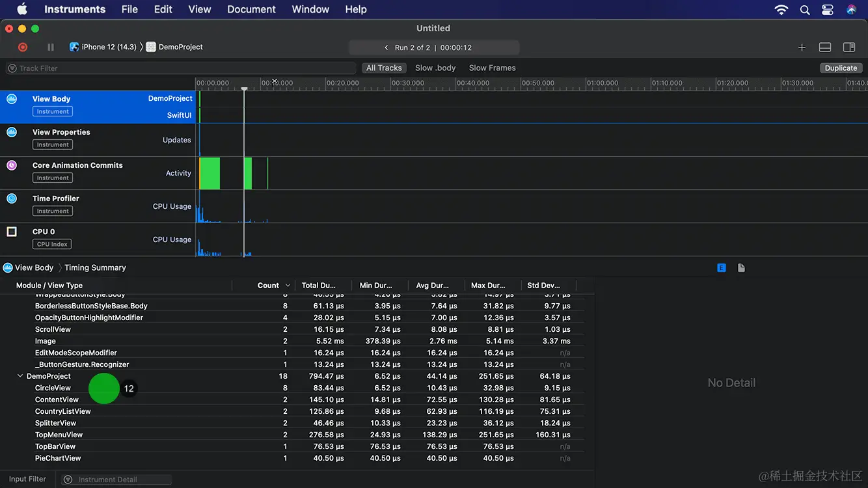Go to previous run with left chevron
This screenshot has width=868, height=488.
pyautogui.click(x=387, y=47)
